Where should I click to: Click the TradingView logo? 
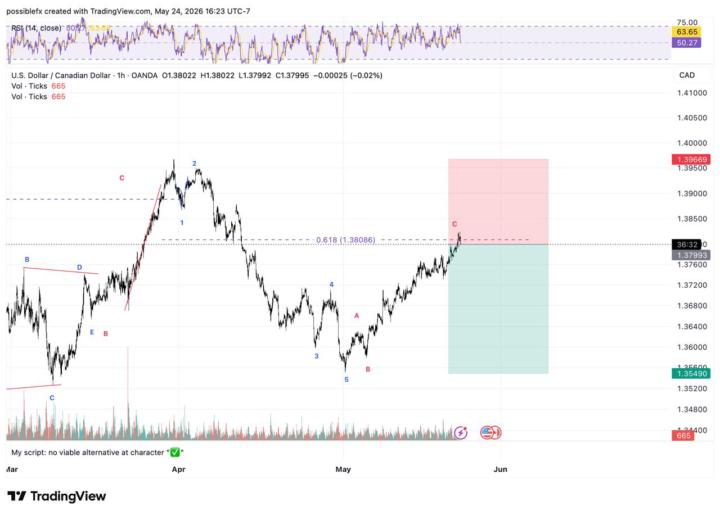(x=57, y=496)
